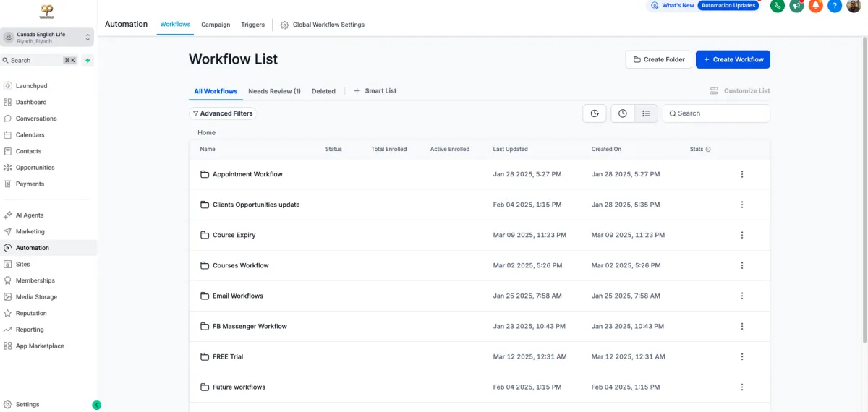868x412 pixels.
Task: Click the green phone dialer icon
Action: click(x=778, y=6)
